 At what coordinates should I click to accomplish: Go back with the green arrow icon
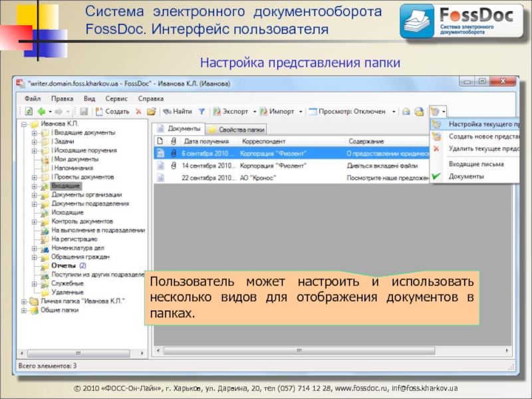41,111
